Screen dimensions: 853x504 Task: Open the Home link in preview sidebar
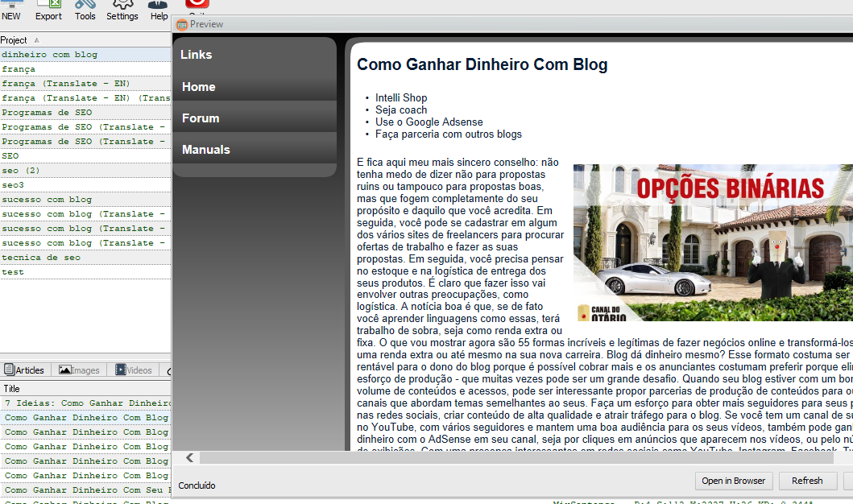(199, 87)
